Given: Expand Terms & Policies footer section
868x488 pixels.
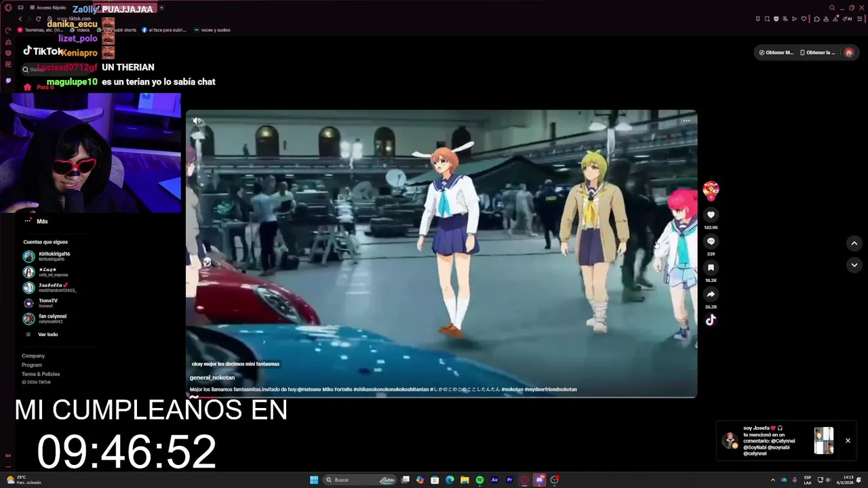Looking at the screenshot, I should point(41,374).
